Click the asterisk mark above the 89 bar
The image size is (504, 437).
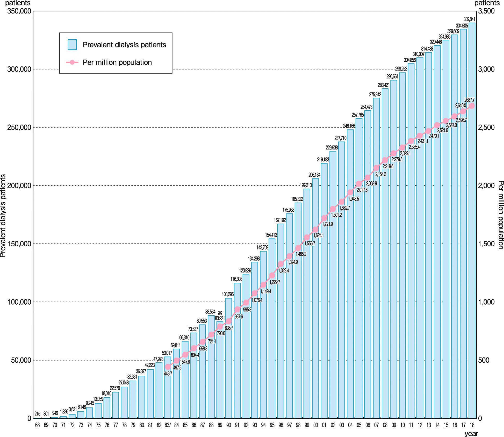[220, 313]
